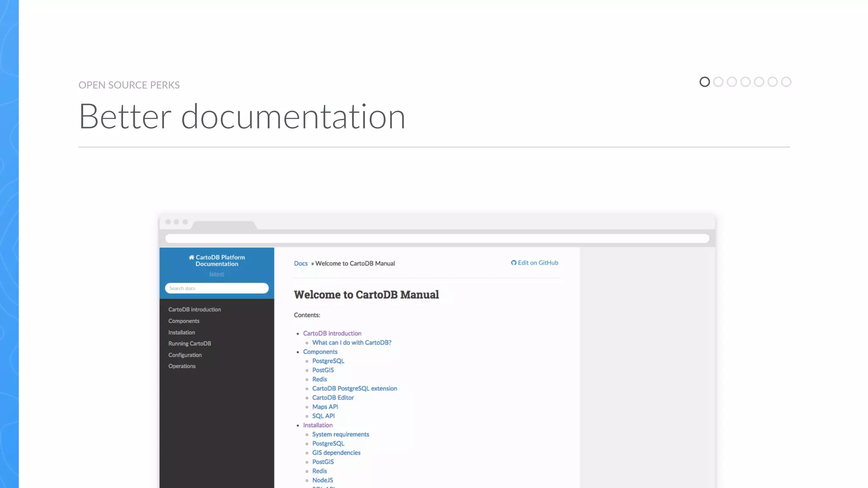Select Operations in the sidebar menu
Screen dimensions: 868x488
pos(182,366)
